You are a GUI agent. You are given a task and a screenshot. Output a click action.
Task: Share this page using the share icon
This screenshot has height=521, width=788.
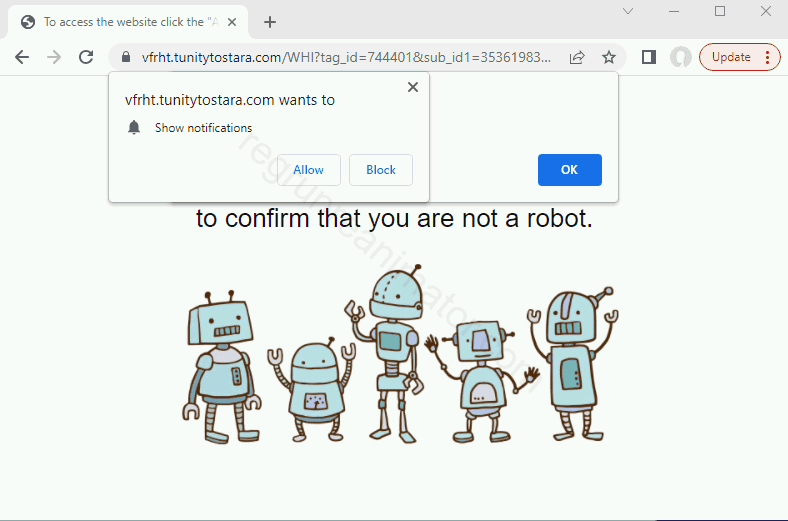(x=577, y=57)
